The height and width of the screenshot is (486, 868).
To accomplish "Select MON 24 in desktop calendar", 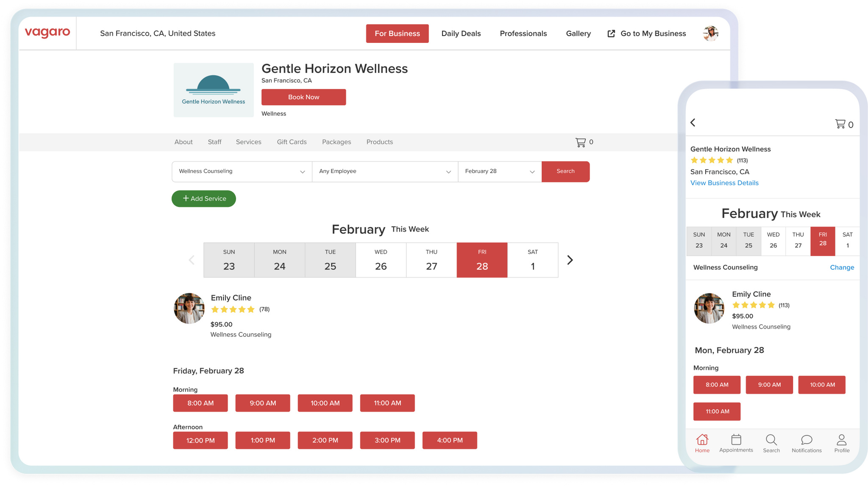I will pyautogui.click(x=280, y=260).
